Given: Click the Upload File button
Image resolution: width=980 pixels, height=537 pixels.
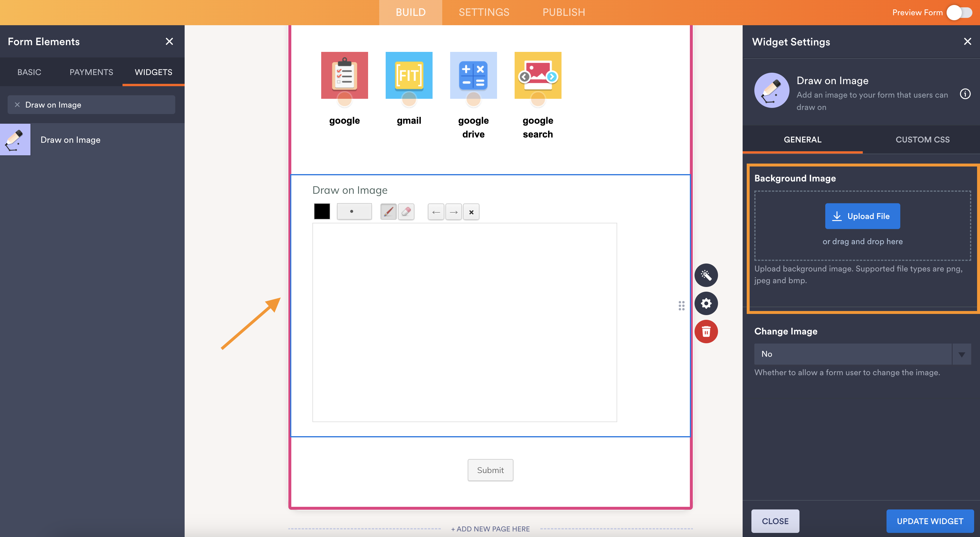Looking at the screenshot, I should [x=862, y=216].
